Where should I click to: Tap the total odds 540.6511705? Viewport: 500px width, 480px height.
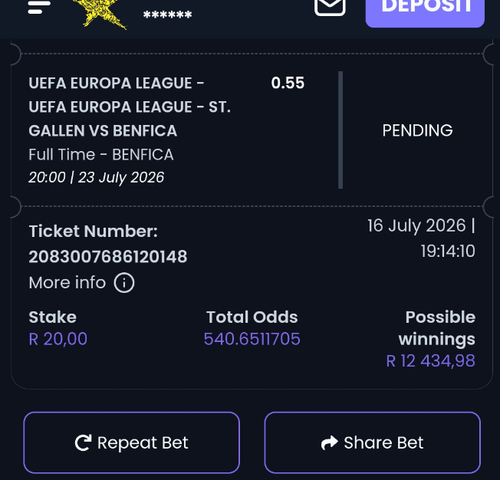pos(252,339)
